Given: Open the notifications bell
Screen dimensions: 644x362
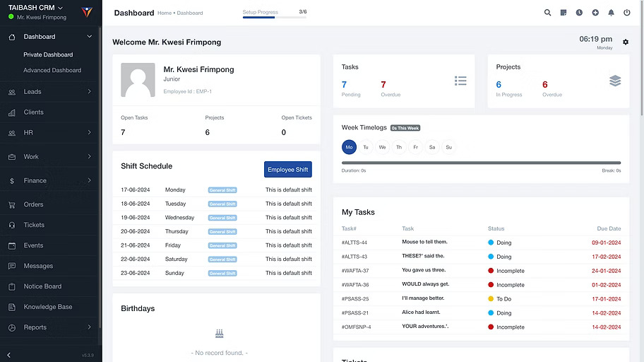Looking at the screenshot, I should point(611,13).
